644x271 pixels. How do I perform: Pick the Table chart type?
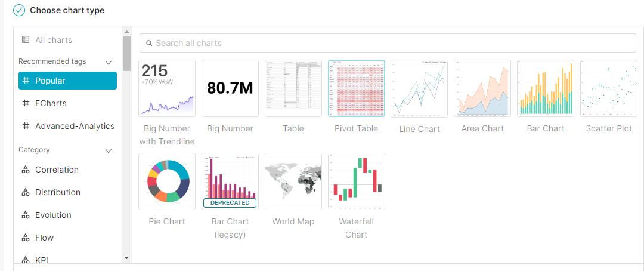(x=293, y=88)
